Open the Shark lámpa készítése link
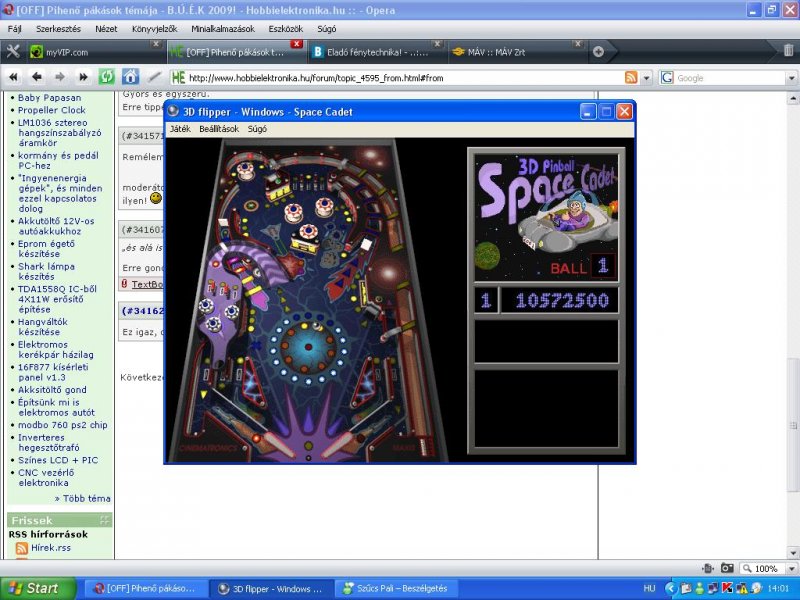The width and height of the screenshot is (800, 600). pyautogui.click(x=46, y=271)
